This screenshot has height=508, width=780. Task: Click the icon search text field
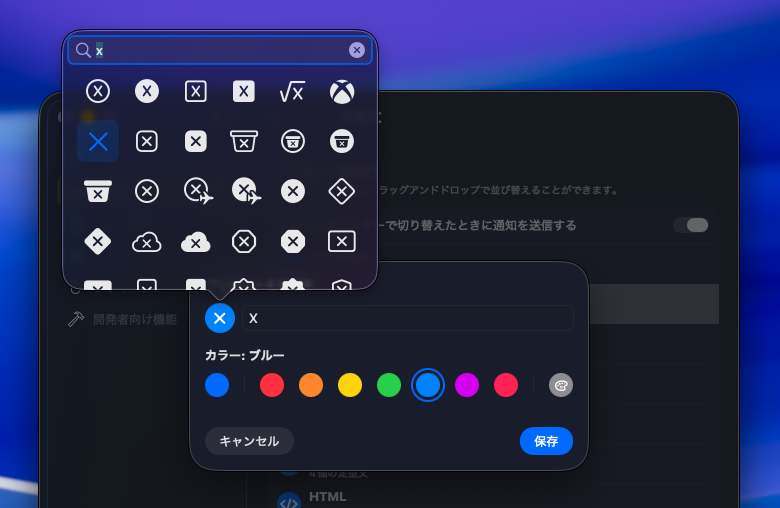coord(220,50)
